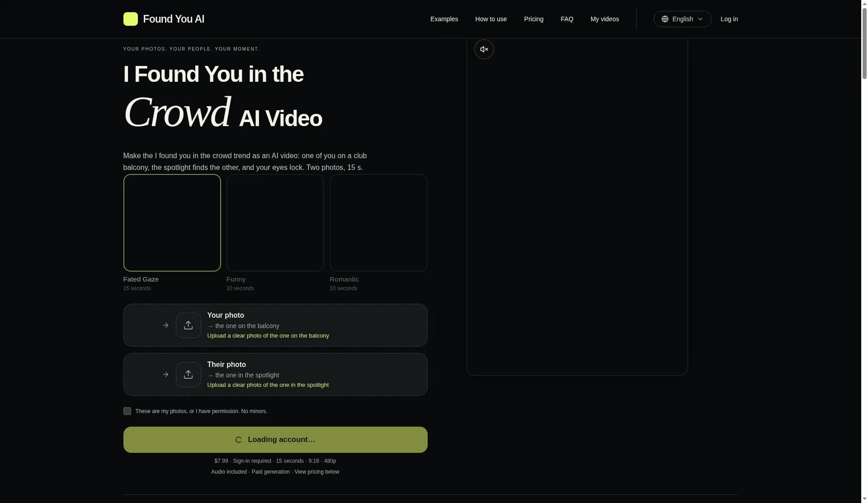Click the 'Paid generation' text
The width and height of the screenshot is (868, 503).
click(270, 472)
